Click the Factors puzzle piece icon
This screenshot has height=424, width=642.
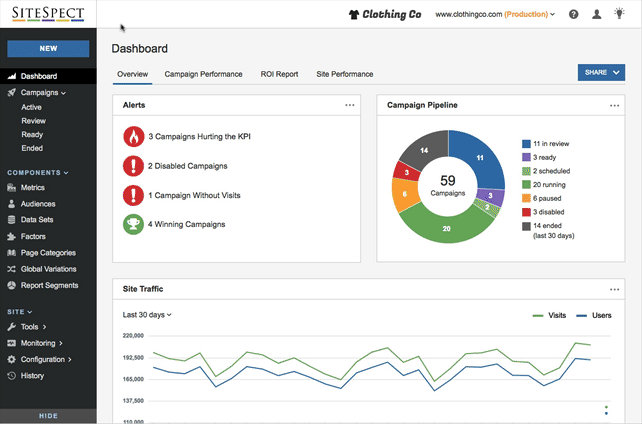pos(11,237)
